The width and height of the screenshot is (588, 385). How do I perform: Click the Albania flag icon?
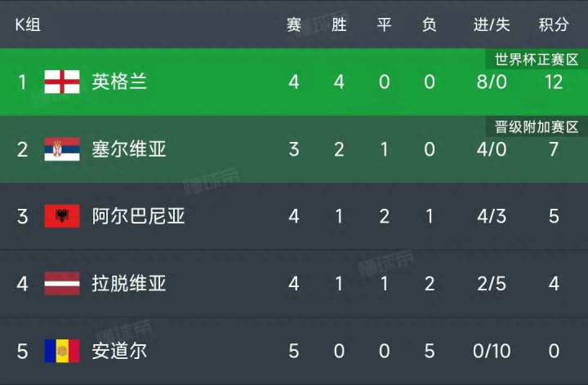coord(62,216)
